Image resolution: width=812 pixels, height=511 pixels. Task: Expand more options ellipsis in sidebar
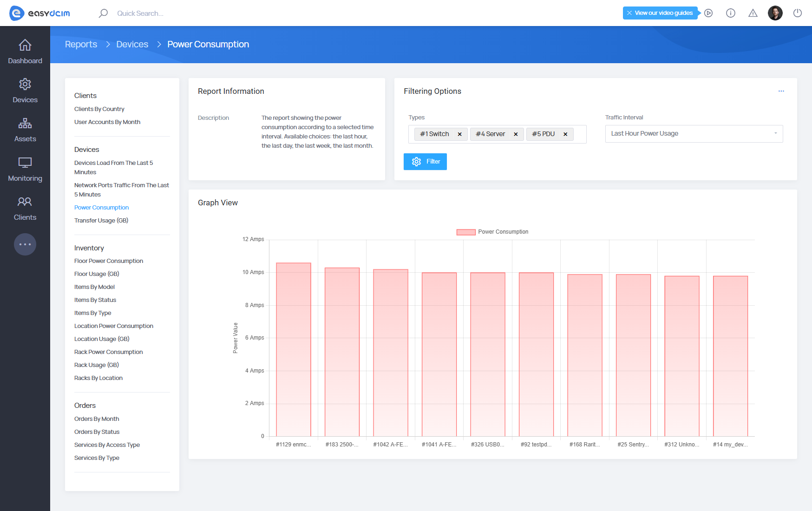click(x=25, y=244)
